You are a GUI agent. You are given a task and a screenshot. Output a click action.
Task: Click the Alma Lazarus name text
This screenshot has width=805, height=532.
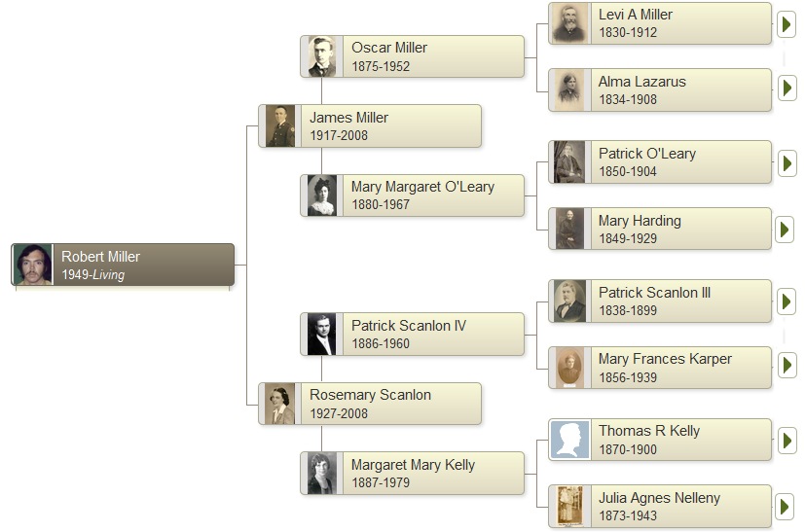click(x=641, y=82)
